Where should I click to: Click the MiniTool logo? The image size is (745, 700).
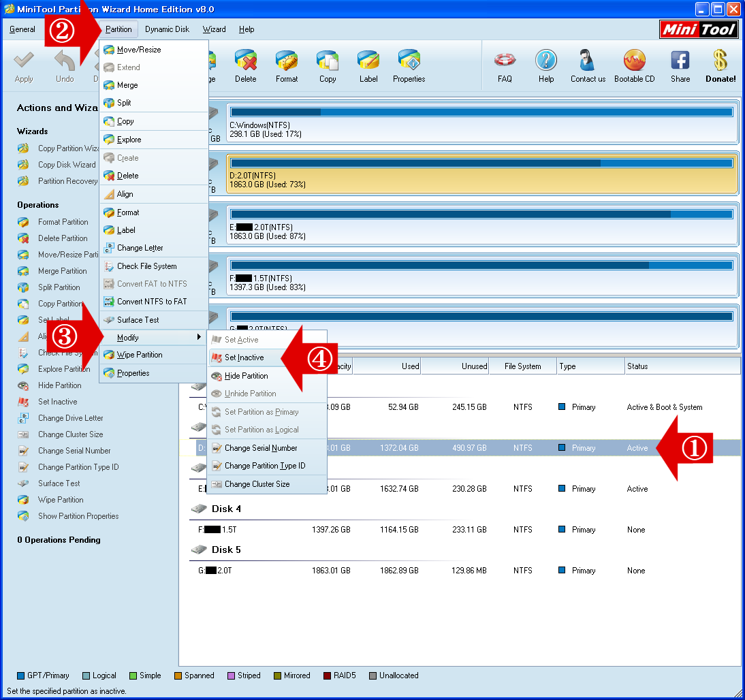pos(699,29)
